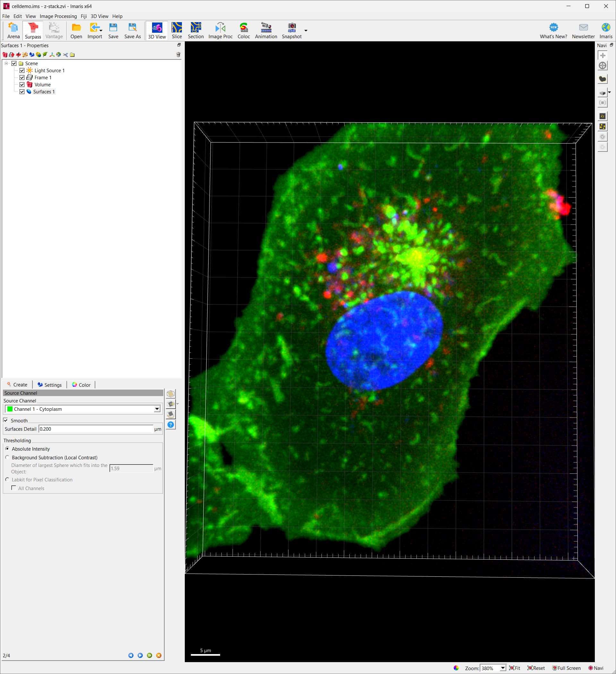Open the Image Processing menu
The image size is (616, 674).
[58, 16]
